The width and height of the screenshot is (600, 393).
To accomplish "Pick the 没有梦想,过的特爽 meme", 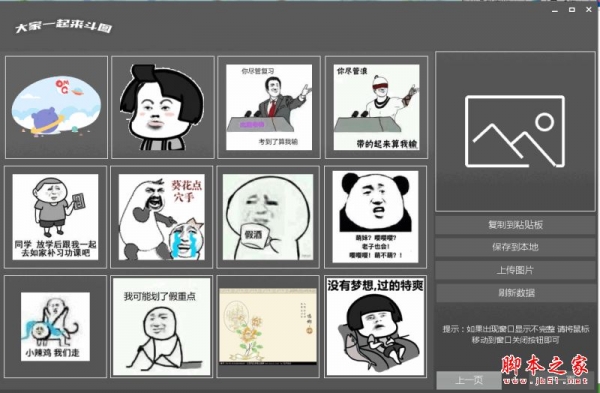I will pos(375,326).
